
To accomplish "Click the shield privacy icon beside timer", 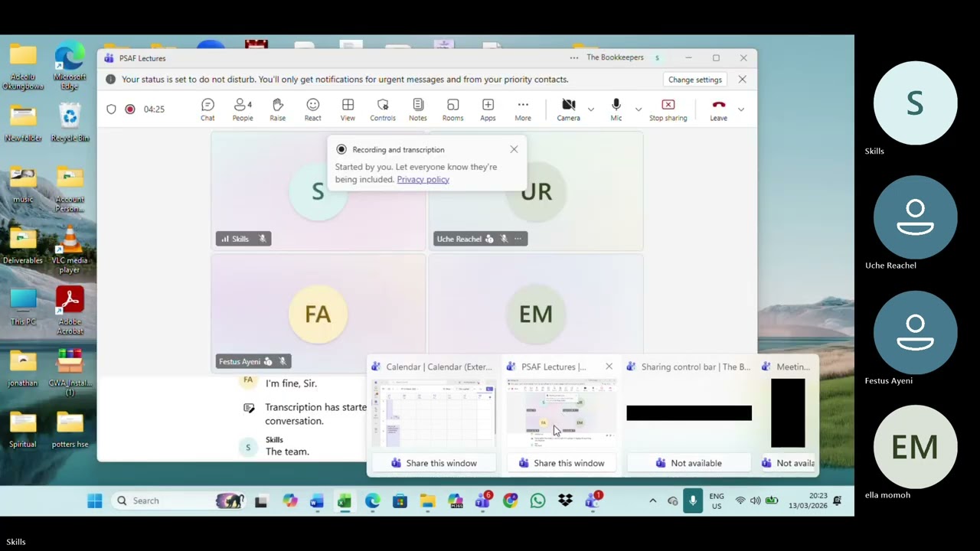I will click(x=111, y=109).
